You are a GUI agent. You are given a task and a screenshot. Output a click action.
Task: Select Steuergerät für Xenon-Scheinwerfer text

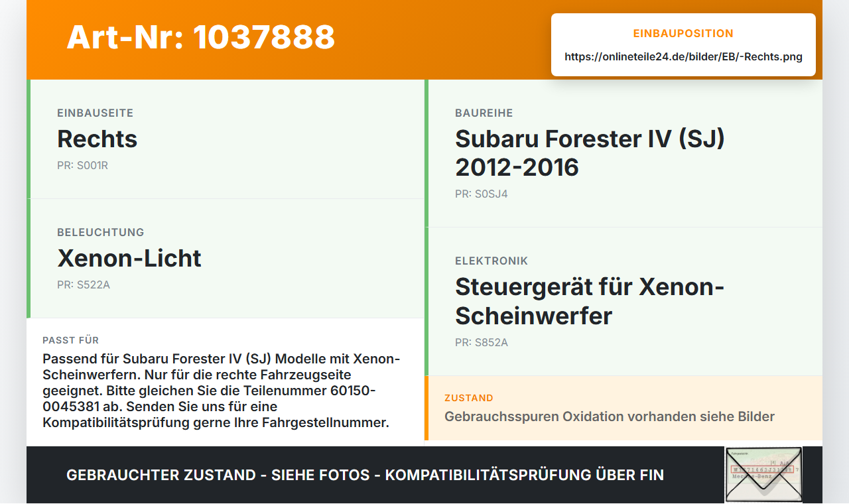tap(590, 301)
